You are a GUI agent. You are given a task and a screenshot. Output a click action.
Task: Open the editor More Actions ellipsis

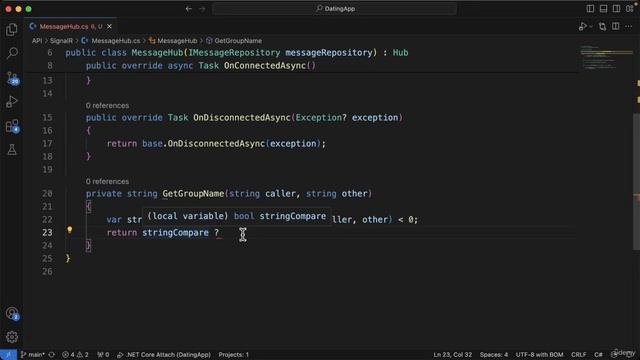(629, 27)
